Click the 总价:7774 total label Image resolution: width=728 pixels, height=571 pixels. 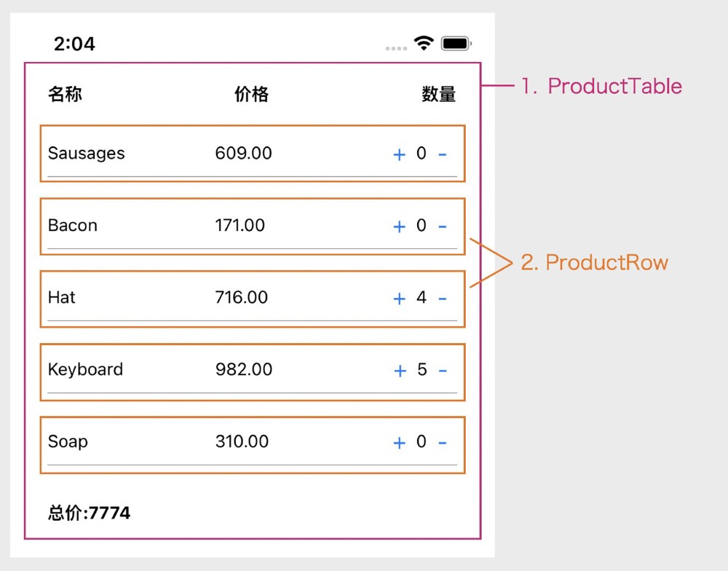[89, 513]
